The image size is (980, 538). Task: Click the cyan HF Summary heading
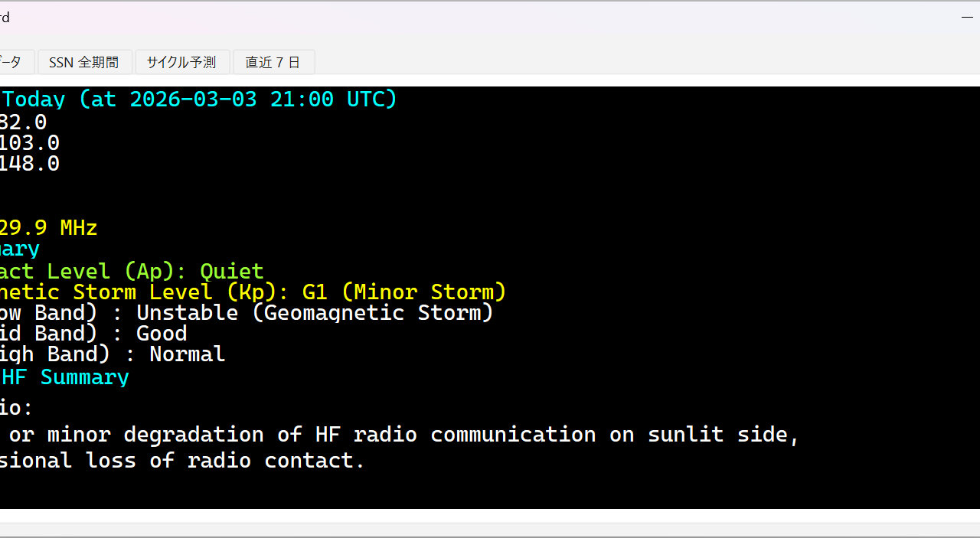(x=65, y=377)
